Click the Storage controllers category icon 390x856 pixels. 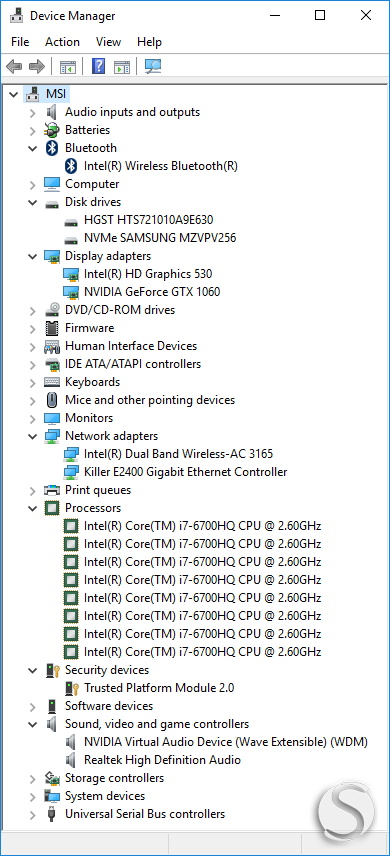[x=52, y=778]
